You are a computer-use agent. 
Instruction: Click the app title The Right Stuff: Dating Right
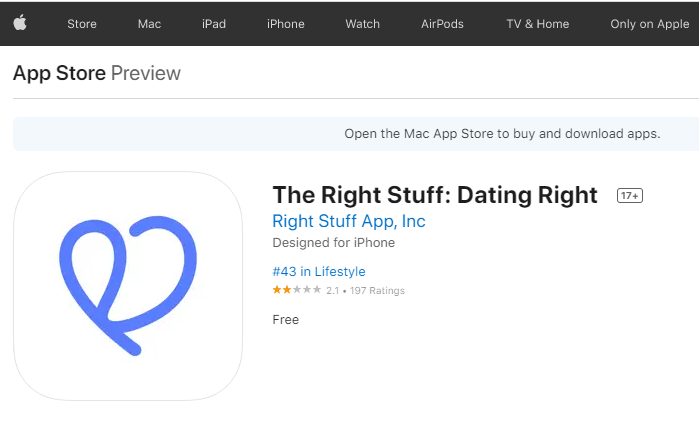coord(435,195)
